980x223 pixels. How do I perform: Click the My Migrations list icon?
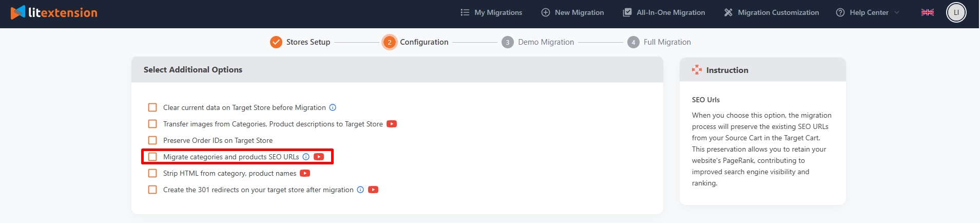pos(465,12)
